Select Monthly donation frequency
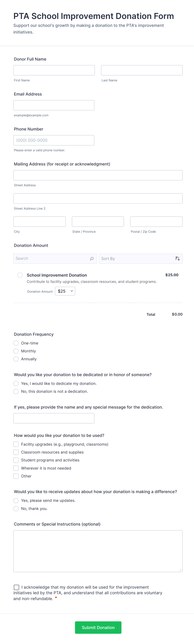194x644 pixels. pyautogui.click(x=16, y=351)
